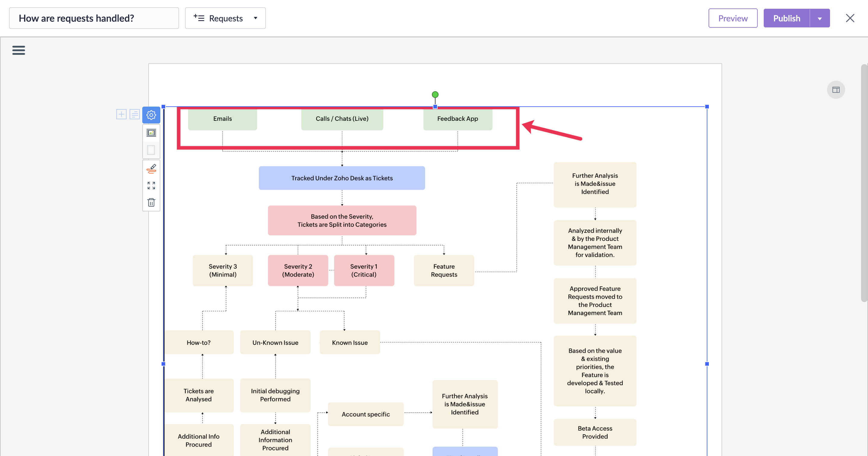Toggle the right side panel icon
868x456 pixels.
[x=836, y=90]
